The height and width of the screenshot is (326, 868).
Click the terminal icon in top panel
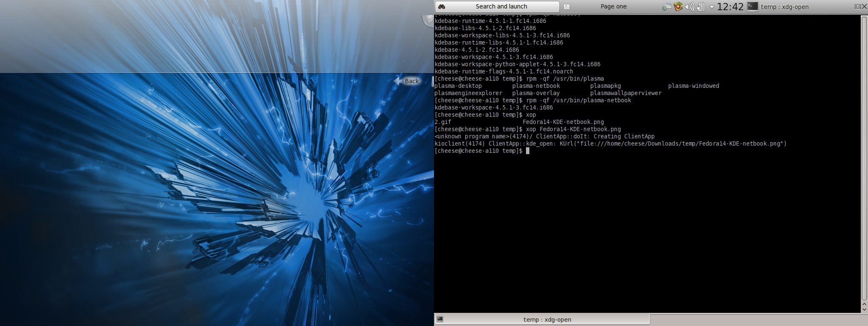pyautogui.click(x=753, y=6)
